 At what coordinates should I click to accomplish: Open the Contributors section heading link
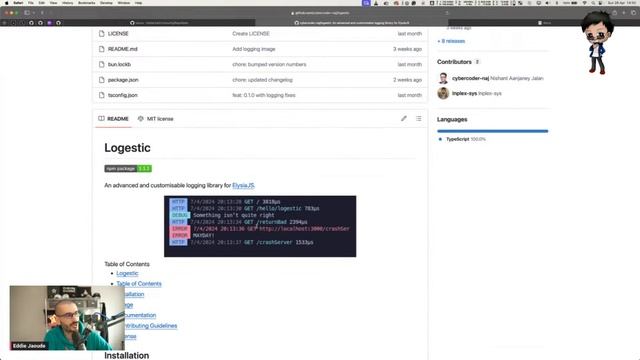tap(454, 62)
